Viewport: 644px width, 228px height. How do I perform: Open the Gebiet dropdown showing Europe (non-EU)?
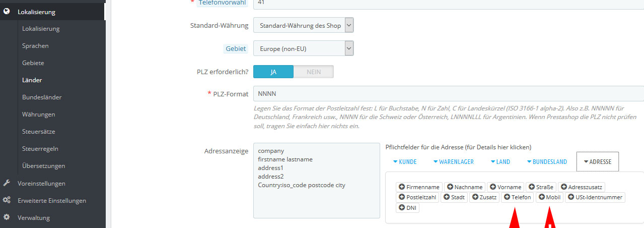(304, 48)
